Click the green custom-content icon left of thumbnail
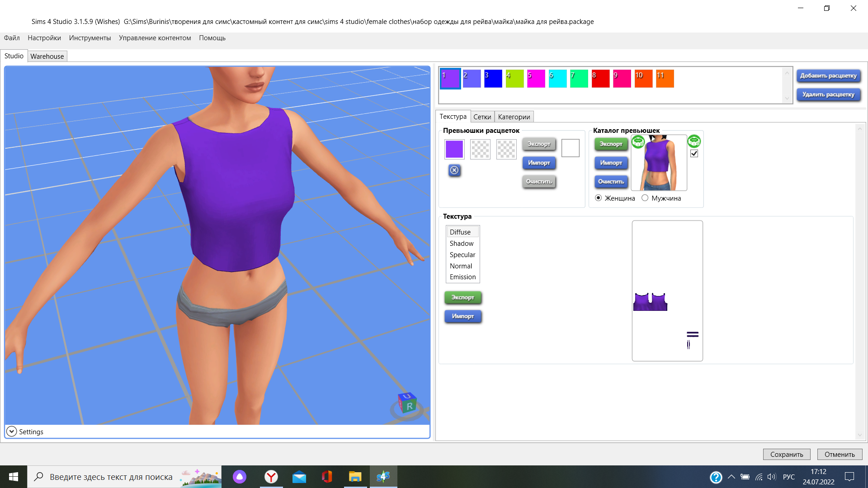 coord(638,142)
